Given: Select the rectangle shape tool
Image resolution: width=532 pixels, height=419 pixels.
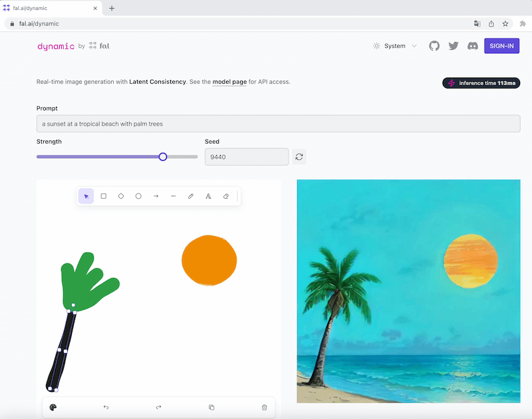Looking at the screenshot, I should point(104,196).
